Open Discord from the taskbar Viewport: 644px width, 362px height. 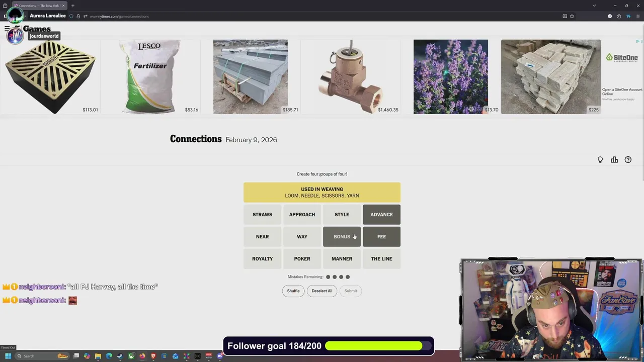click(x=220, y=356)
